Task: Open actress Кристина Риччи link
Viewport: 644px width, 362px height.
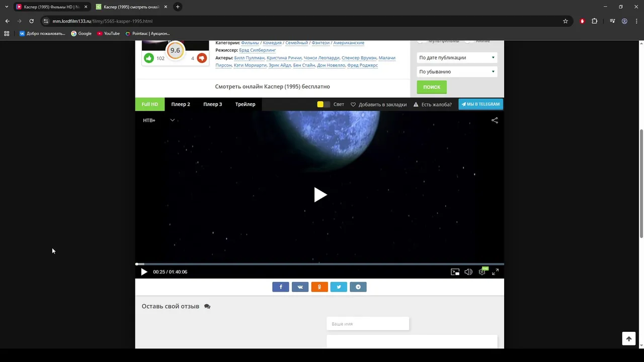Action: tap(284, 58)
